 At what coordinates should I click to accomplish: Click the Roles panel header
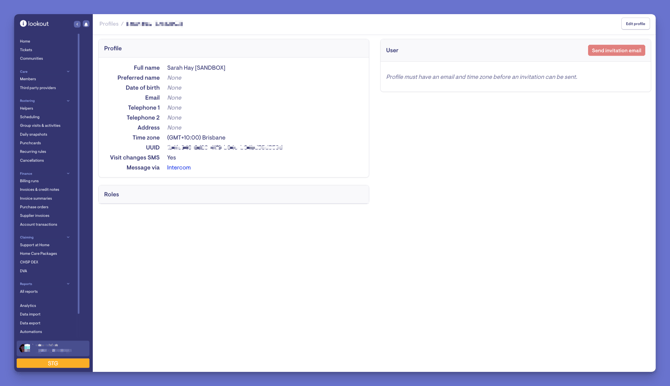tap(234, 194)
